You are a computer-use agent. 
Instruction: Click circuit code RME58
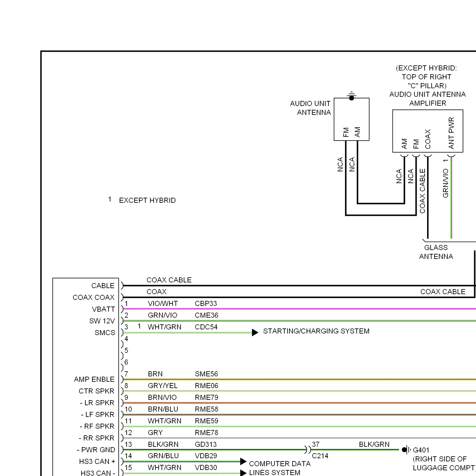pos(207,409)
